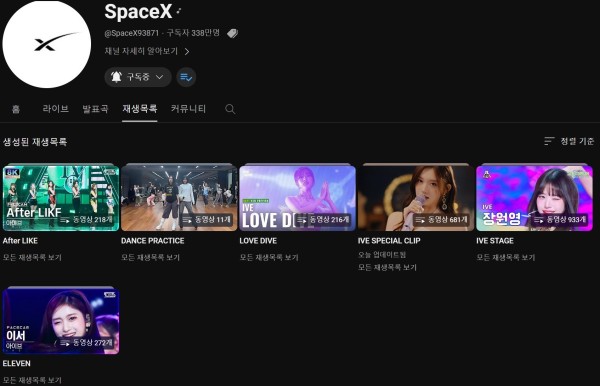Viewport: 600px width, 386px height.
Task: Open the LOVE DIVE playlist thumbnail
Action: (x=297, y=198)
